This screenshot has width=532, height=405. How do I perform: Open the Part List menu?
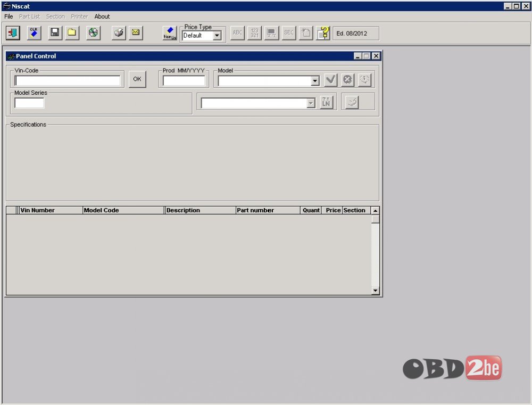tap(29, 16)
